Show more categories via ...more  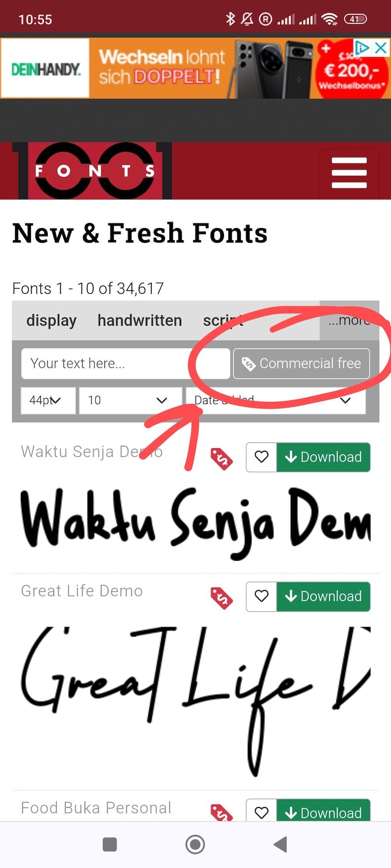tap(350, 320)
